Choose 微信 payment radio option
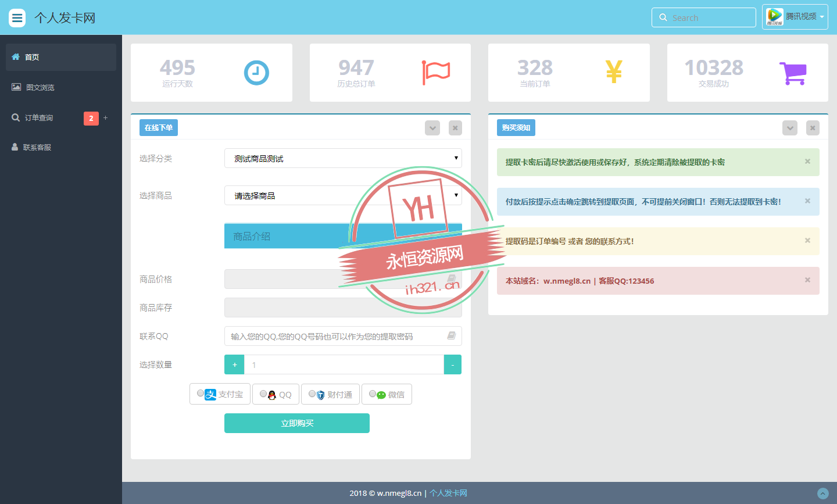Screen dimensions: 837x504 pos(373,394)
